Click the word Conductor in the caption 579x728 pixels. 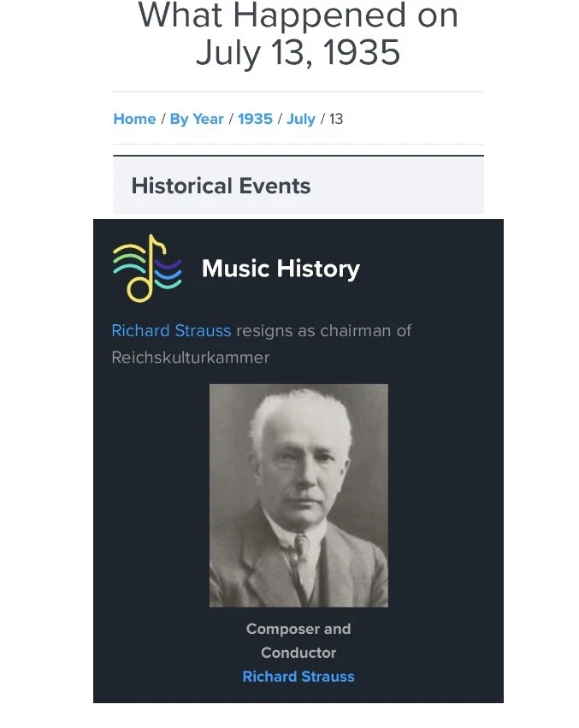tap(298, 653)
